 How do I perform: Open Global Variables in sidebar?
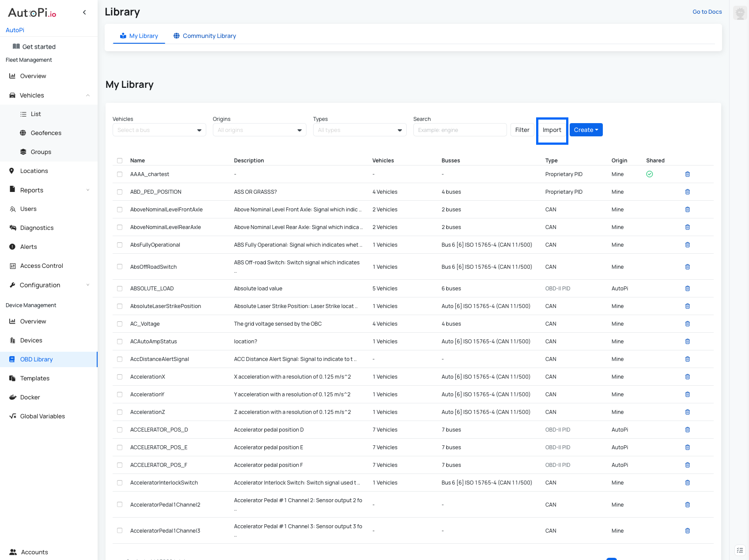click(x=42, y=416)
